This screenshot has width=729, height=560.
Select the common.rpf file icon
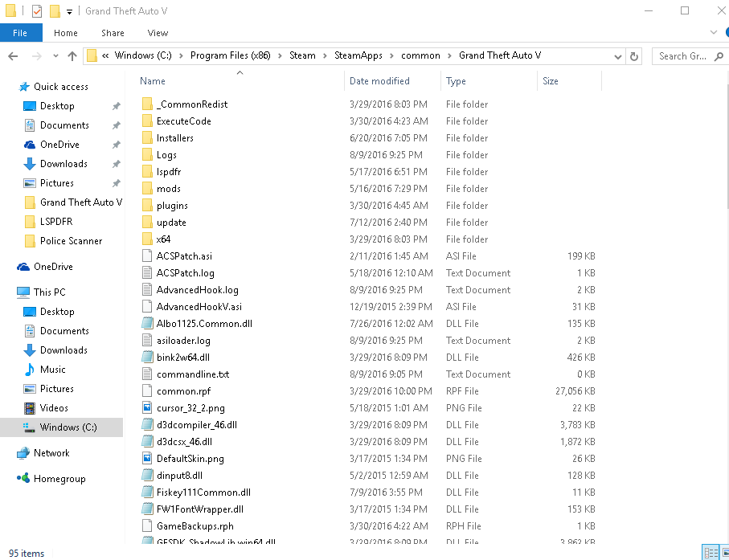point(147,390)
